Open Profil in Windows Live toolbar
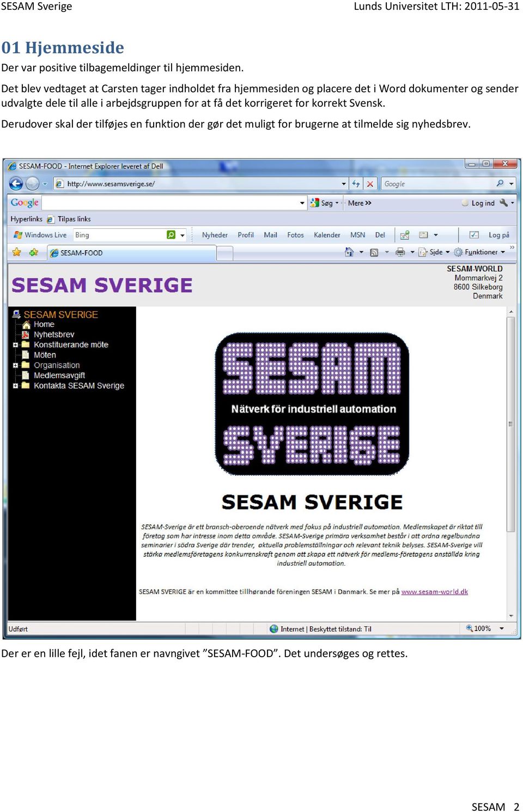Image resolution: width=523 pixels, height=812 pixels. 246,235
